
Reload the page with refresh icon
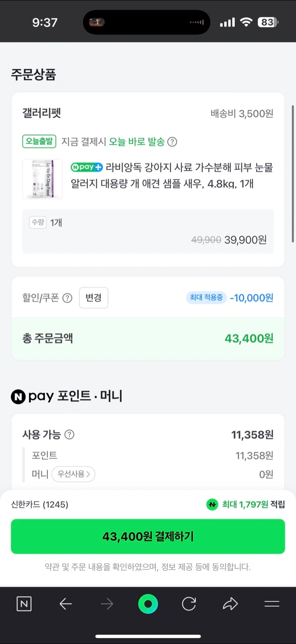(189, 604)
